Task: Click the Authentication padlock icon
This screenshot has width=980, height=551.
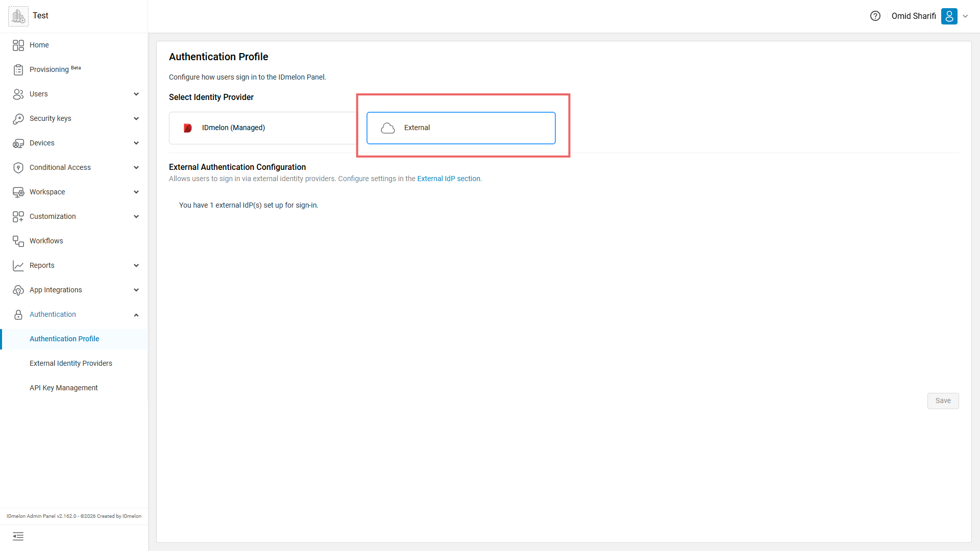Action: point(18,315)
